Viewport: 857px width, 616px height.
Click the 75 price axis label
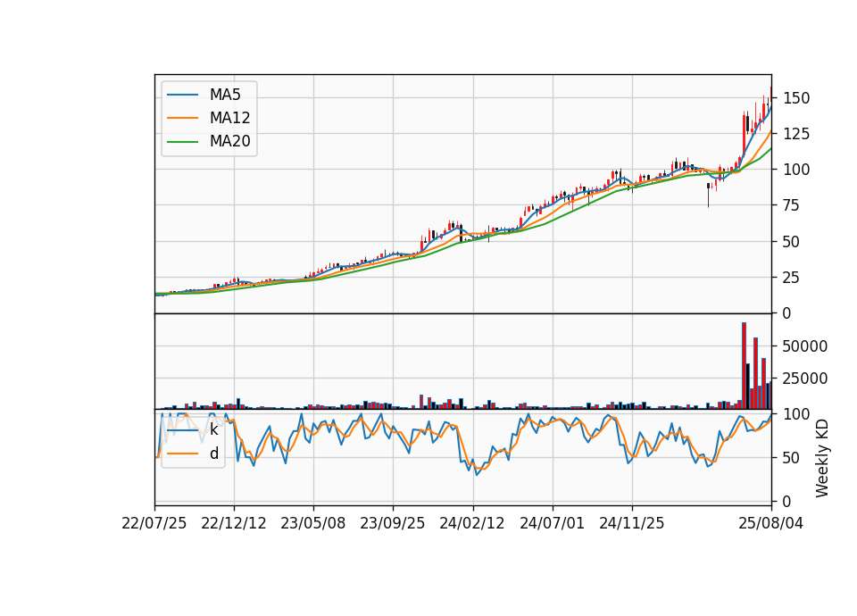pos(792,205)
